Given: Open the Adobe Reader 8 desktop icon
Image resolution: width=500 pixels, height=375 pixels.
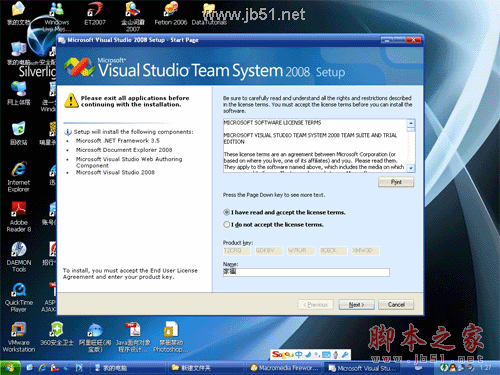Looking at the screenshot, I should [19, 217].
